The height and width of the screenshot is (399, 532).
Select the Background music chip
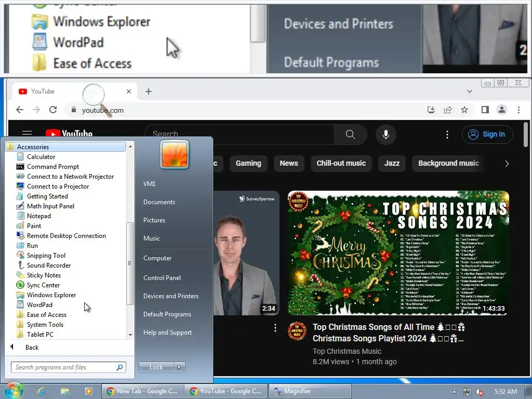pos(448,163)
